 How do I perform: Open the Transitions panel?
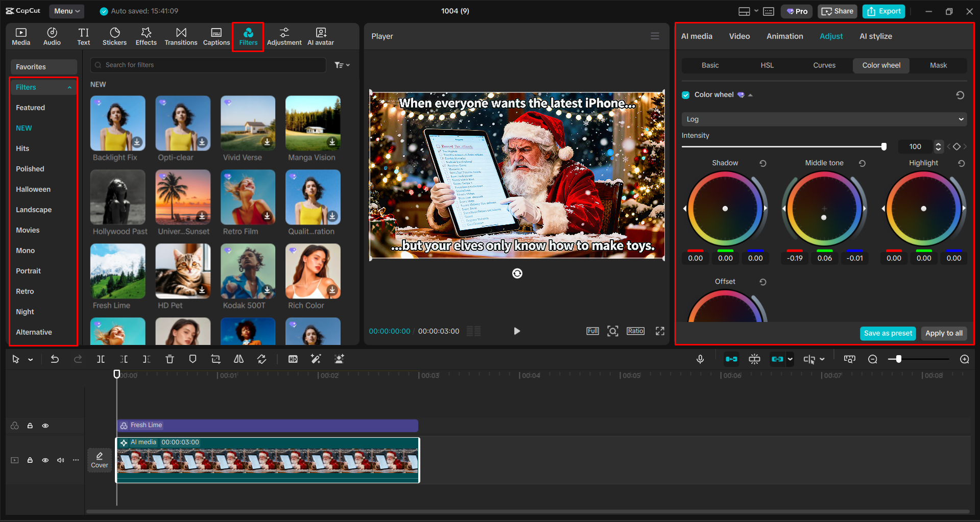181,36
